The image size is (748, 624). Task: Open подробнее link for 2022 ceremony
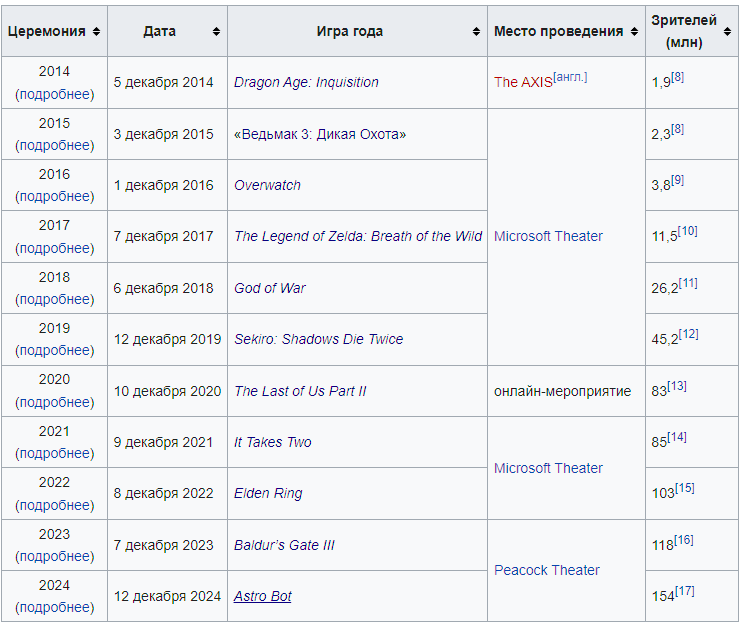click(x=55, y=505)
